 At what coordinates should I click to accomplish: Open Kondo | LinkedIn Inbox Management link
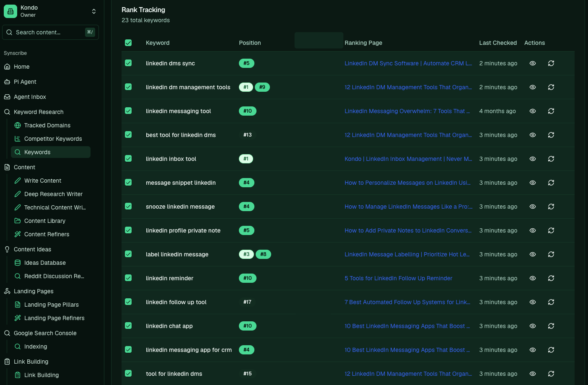[x=408, y=159]
